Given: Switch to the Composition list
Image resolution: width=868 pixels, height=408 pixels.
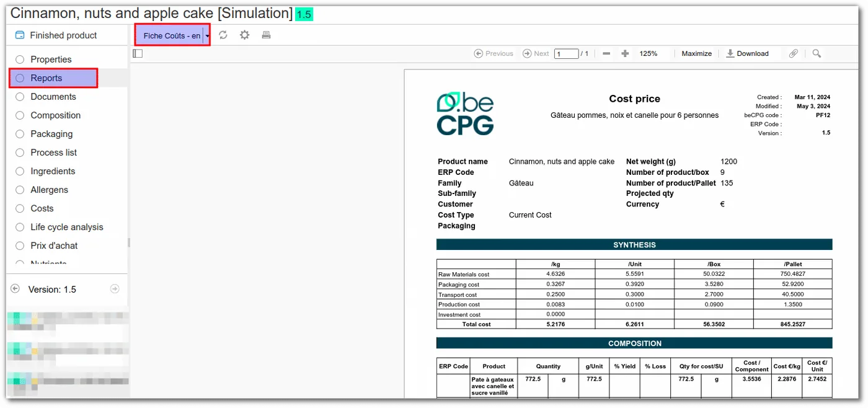Looking at the screenshot, I should [x=56, y=115].
